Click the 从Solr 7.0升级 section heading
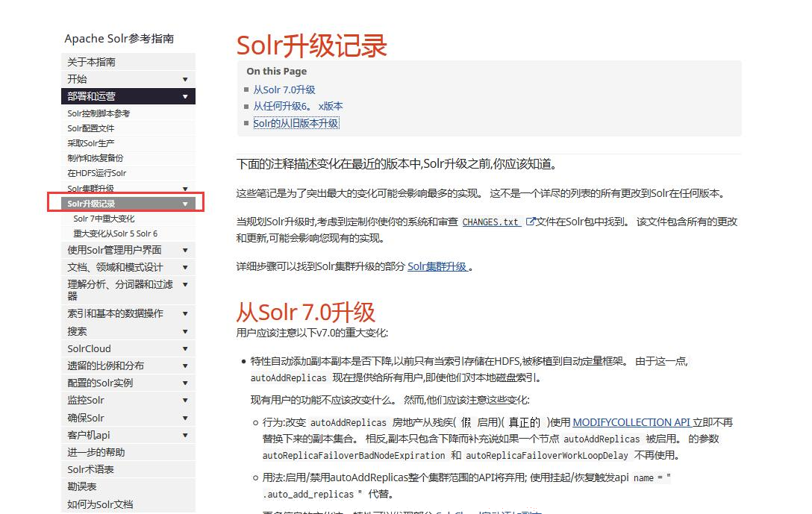The image size is (812, 514). [x=305, y=313]
